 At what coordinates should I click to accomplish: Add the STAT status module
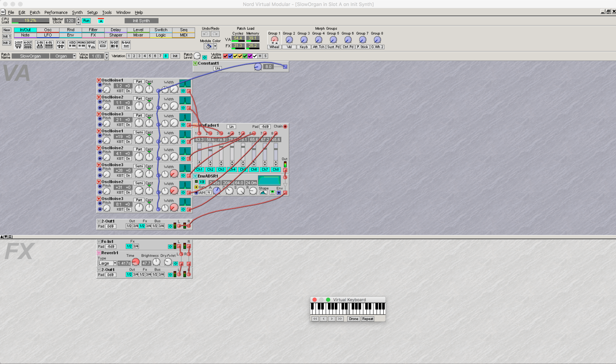click(103, 45)
